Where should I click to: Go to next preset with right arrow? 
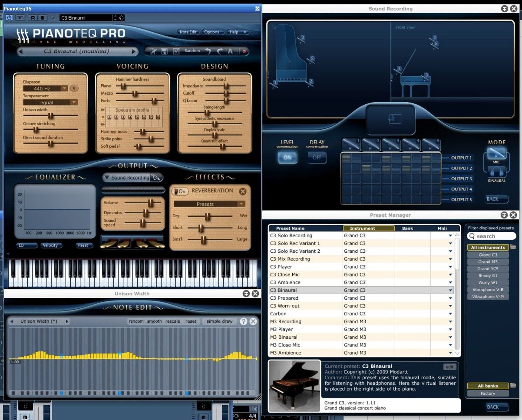coord(133,51)
